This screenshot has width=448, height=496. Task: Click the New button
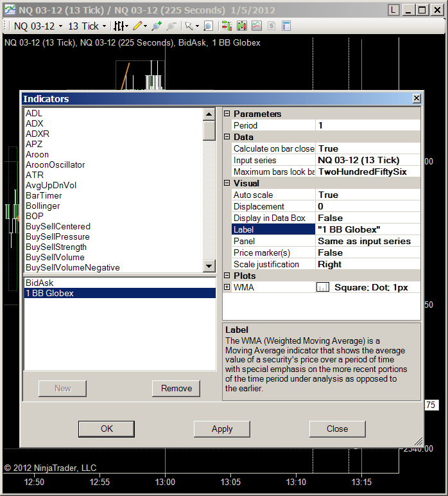click(62, 388)
